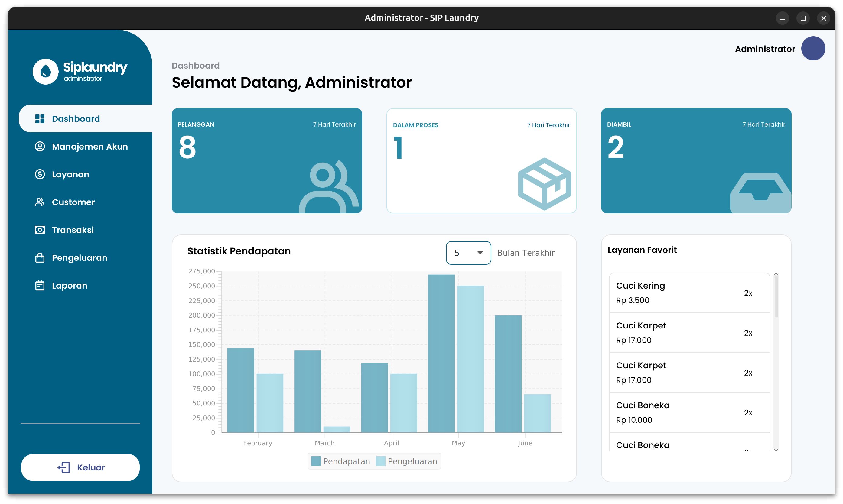This screenshot has width=843, height=504.
Task: Click the Transaksi cash icon
Action: (40, 230)
